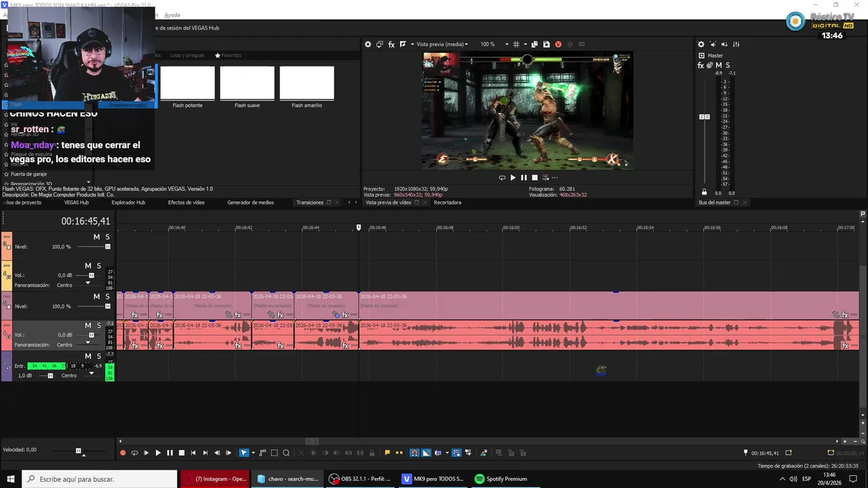Select the Transiciones tab

click(310, 203)
